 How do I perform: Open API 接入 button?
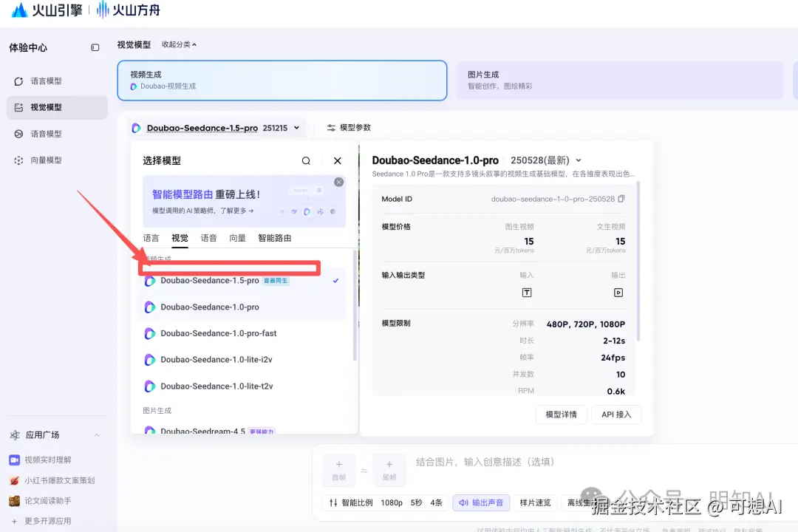click(616, 415)
